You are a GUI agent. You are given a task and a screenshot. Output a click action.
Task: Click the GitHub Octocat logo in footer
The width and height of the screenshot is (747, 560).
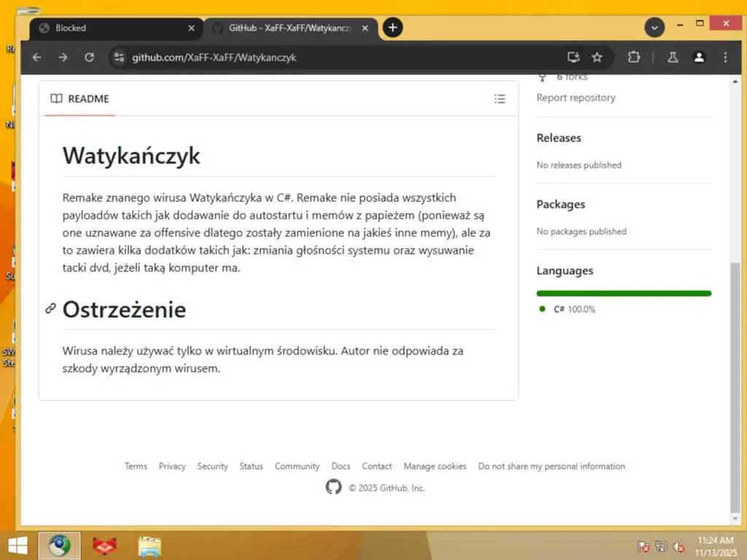[333, 486]
